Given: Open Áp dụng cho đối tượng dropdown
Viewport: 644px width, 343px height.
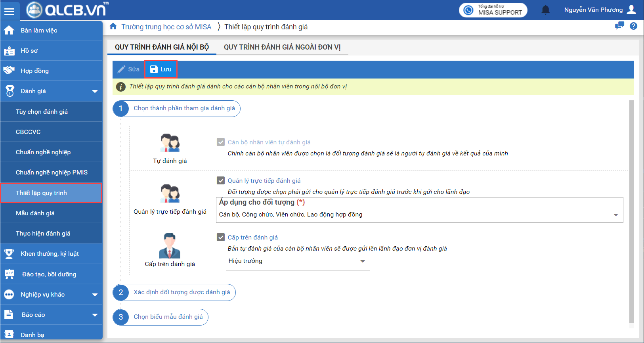Looking at the screenshot, I should coord(615,215).
